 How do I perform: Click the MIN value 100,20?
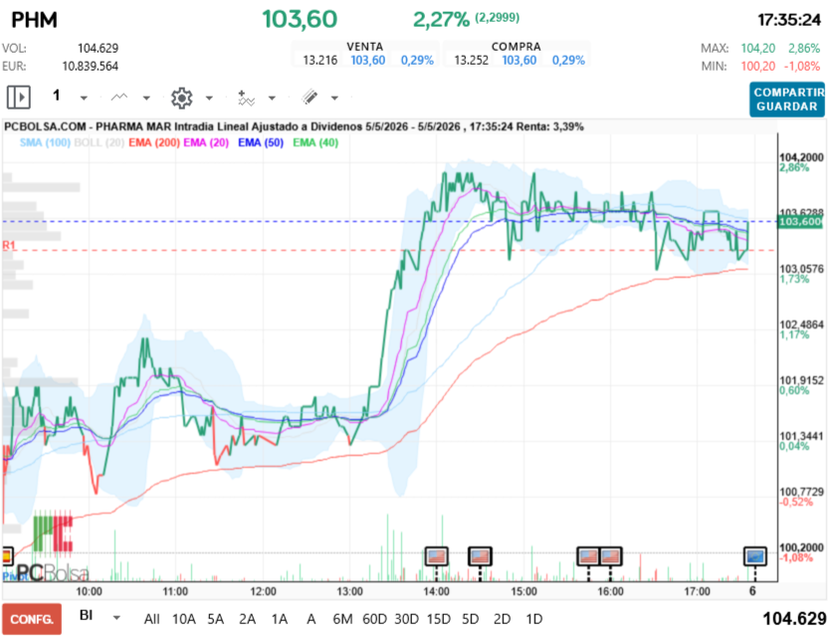coord(758,66)
